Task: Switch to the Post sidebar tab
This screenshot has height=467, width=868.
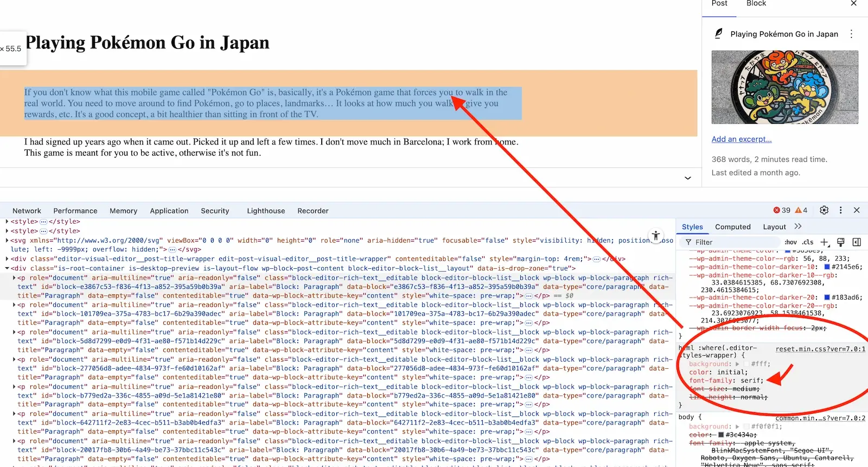Action: (719, 4)
